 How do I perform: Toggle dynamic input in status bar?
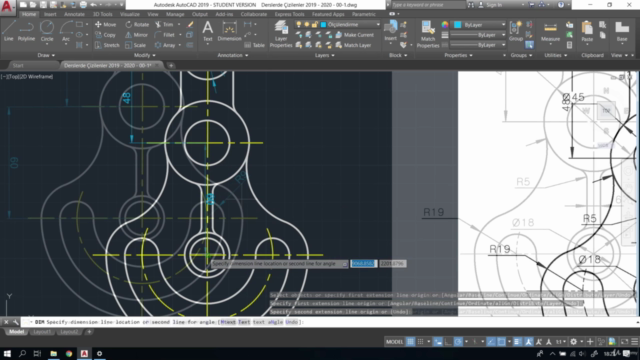pos(438,342)
